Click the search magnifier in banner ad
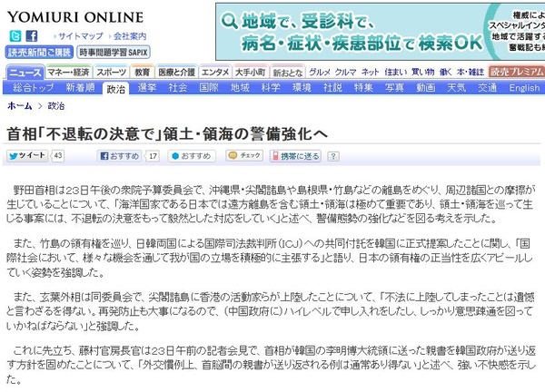 pos(230,22)
